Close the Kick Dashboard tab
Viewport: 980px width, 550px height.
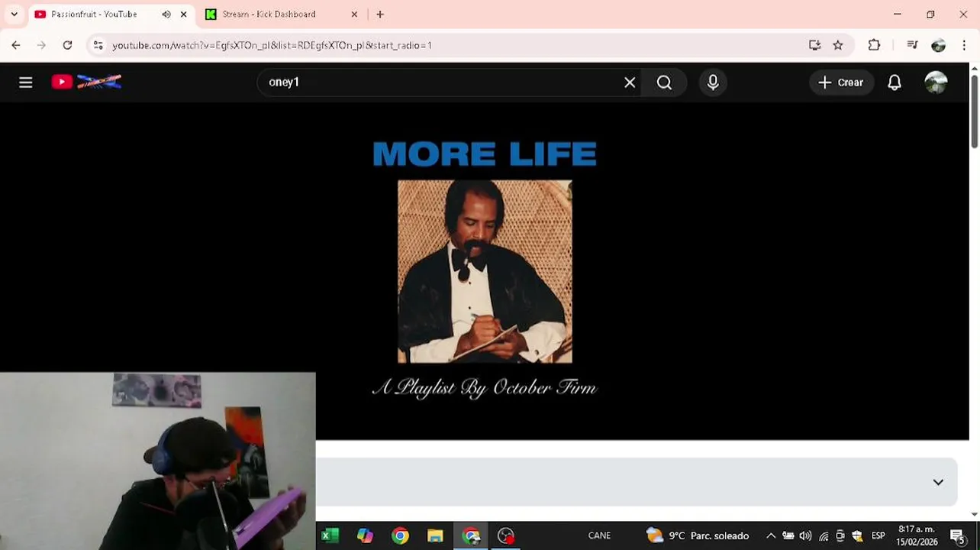pos(354,14)
